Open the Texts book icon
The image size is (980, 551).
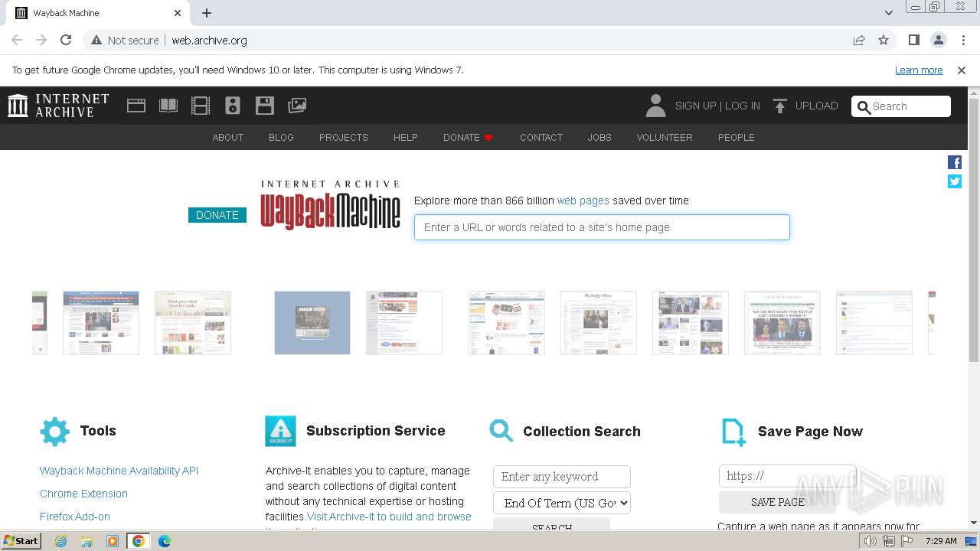pos(168,106)
